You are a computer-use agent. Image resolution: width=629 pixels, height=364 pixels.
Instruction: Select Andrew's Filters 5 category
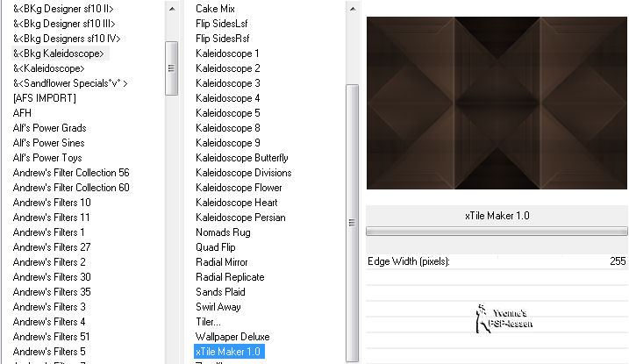[49, 352]
